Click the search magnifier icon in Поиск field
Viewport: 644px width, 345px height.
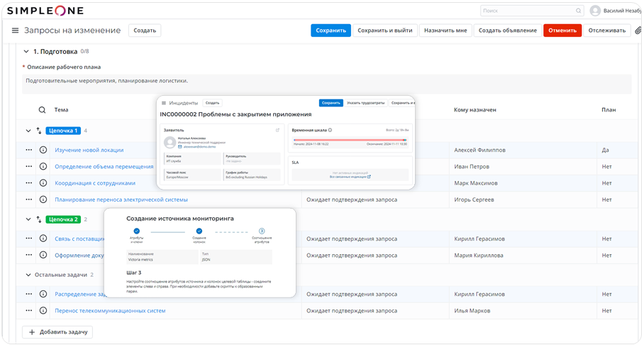[x=578, y=11]
